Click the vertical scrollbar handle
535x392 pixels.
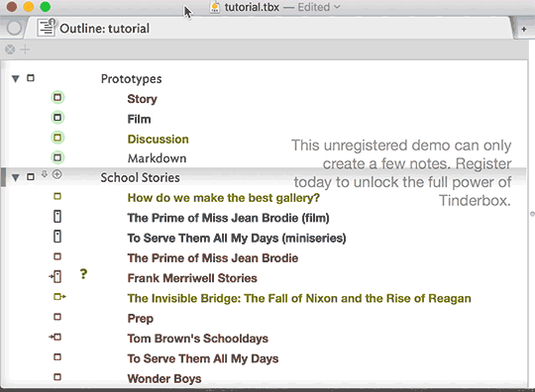[532, 214]
